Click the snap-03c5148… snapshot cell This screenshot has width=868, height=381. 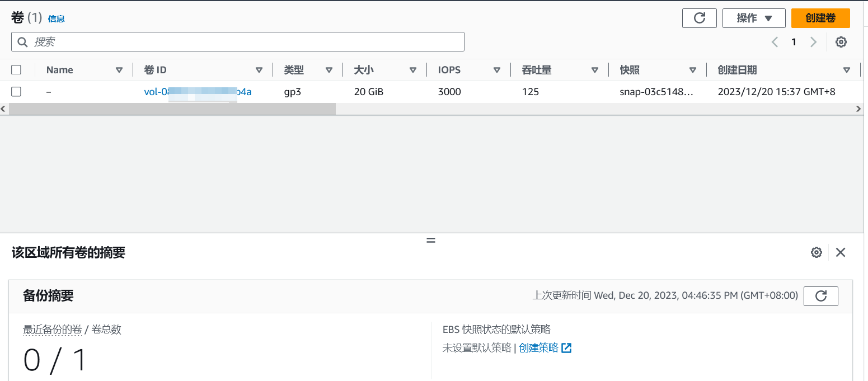[x=656, y=92]
